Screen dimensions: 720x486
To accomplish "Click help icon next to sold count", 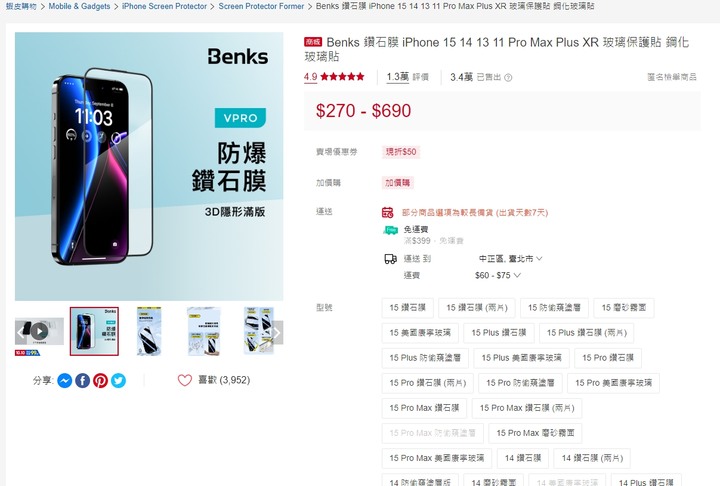I will pos(508,78).
